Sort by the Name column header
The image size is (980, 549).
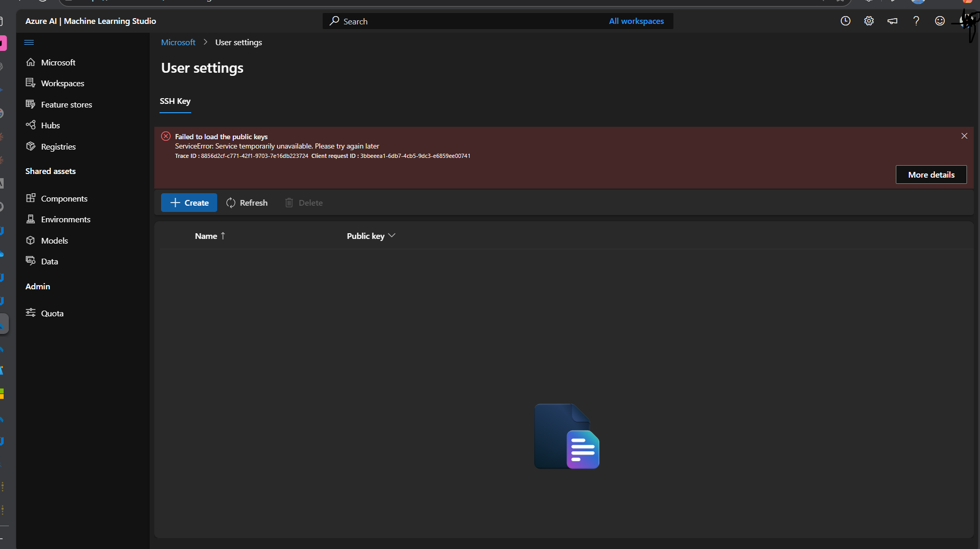click(210, 236)
